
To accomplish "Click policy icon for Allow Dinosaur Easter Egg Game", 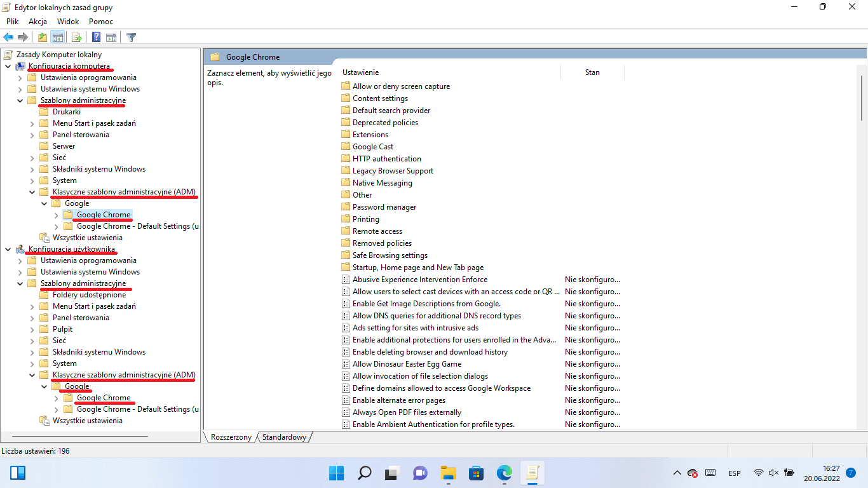I will (x=346, y=364).
